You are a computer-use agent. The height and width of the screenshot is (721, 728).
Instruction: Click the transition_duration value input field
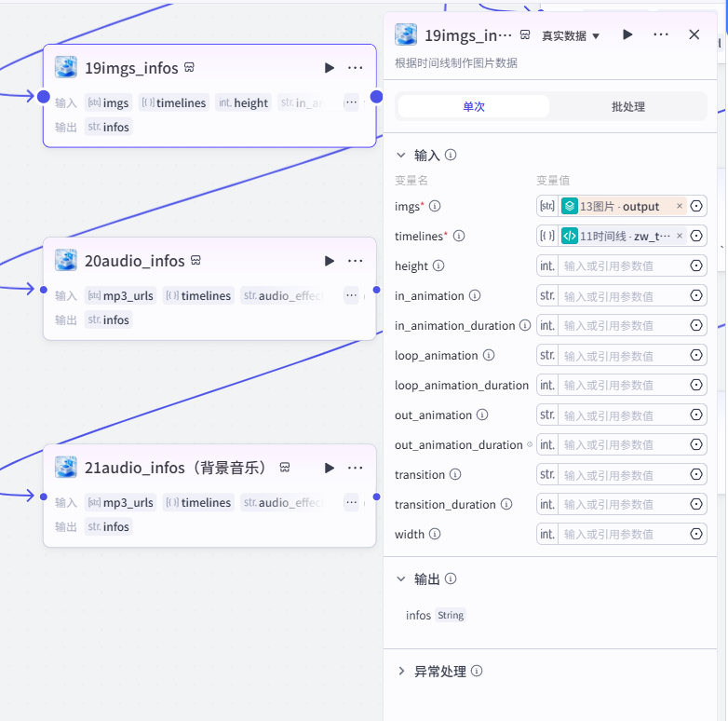coord(623,504)
